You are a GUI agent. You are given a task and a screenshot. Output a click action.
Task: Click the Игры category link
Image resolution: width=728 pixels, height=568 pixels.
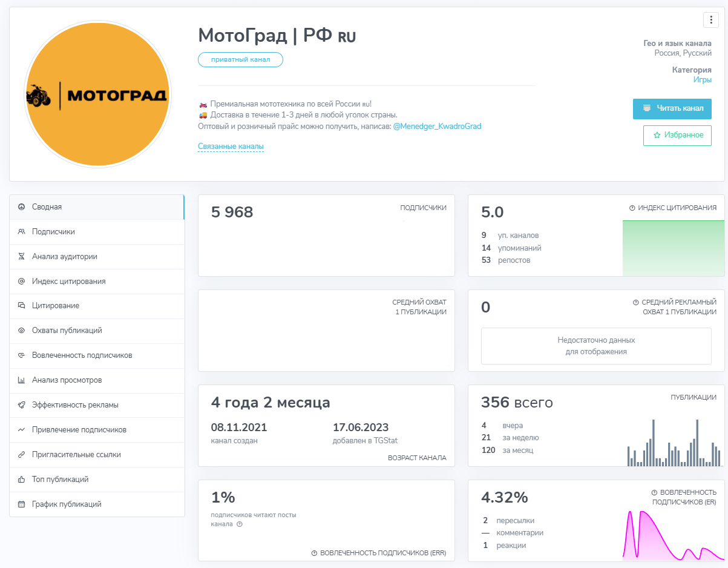702,80
